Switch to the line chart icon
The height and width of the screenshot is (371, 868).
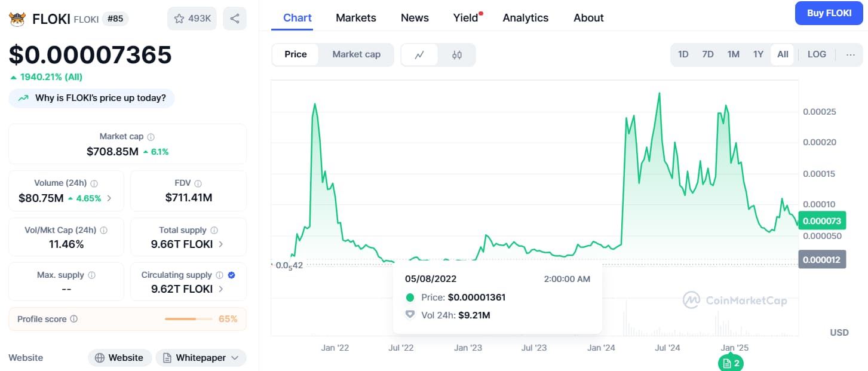click(420, 55)
